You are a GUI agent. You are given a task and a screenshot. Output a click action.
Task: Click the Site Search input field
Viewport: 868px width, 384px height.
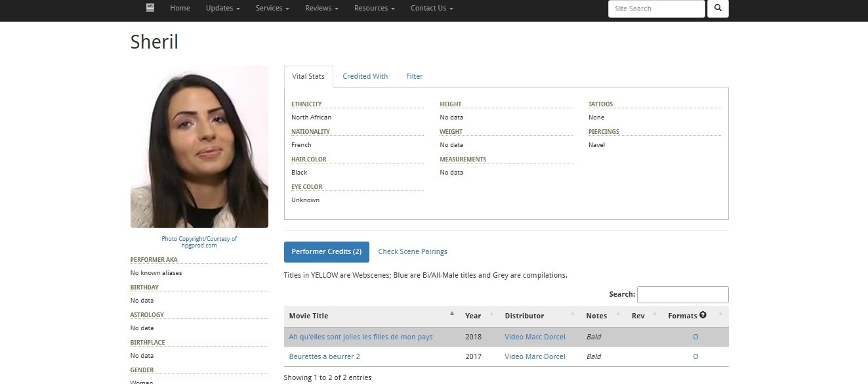(x=656, y=9)
